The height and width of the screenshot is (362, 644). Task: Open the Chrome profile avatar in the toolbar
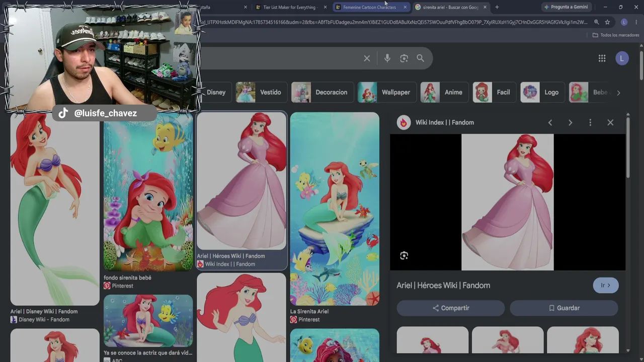624,22
